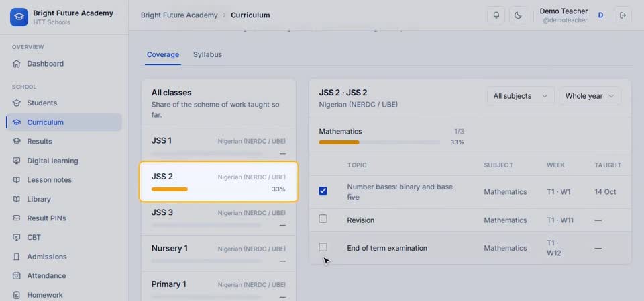Click the Students sidebar icon
The image size is (644, 301).
click(x=16, y=103)
